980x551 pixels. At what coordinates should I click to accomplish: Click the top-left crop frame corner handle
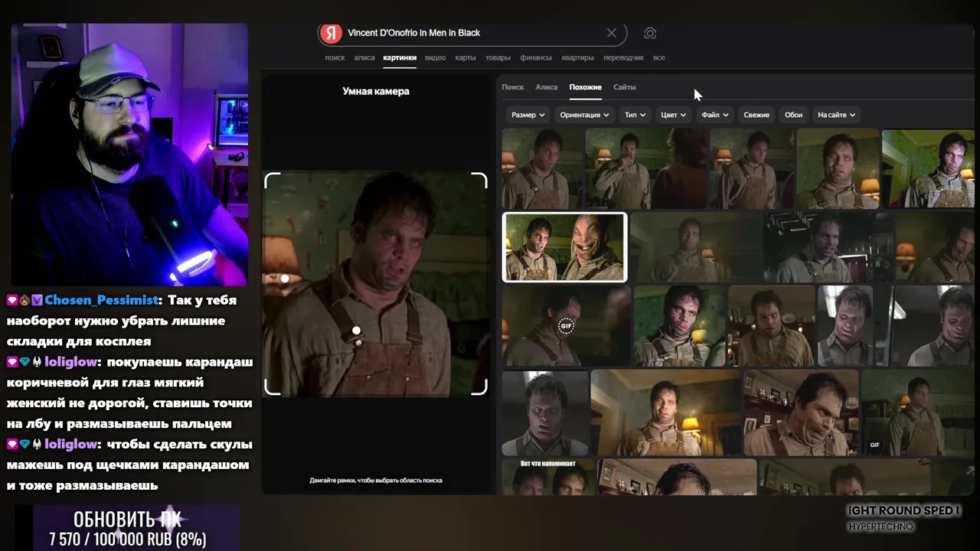tap(272, 180)
